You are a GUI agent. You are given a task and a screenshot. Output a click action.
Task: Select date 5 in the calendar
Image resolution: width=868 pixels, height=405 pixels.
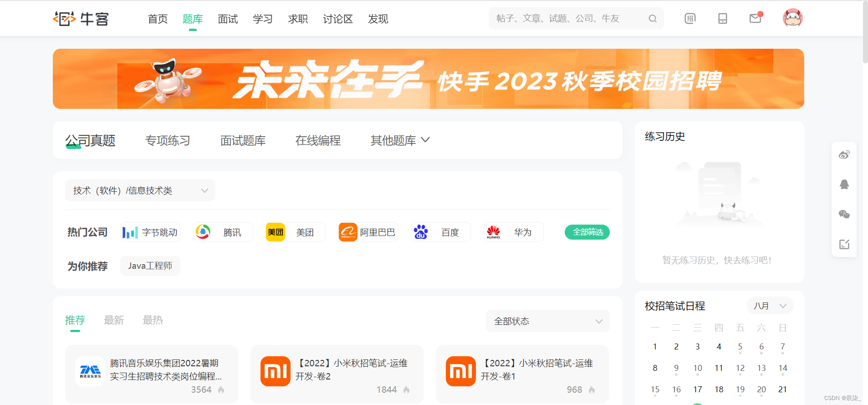(740, 347)
